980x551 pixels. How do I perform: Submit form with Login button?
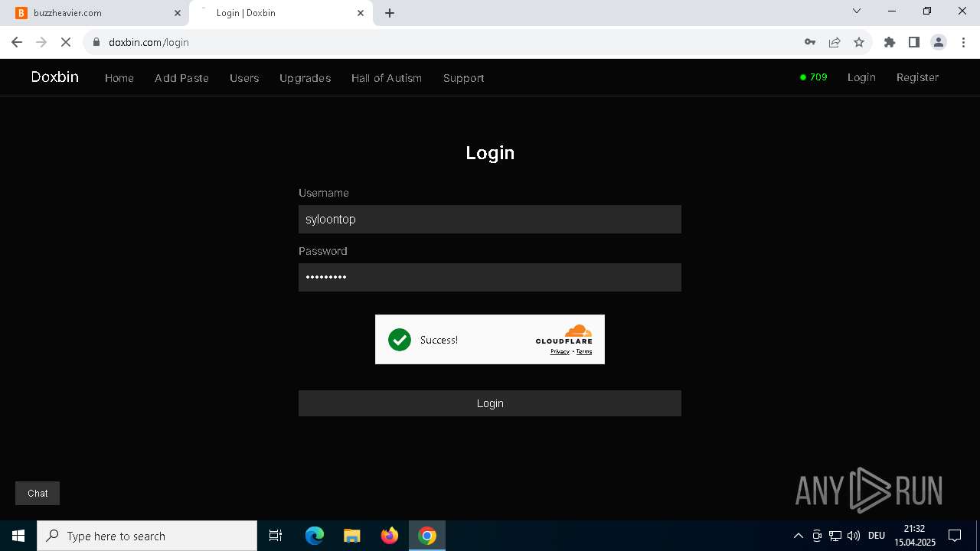pos(490,403)
